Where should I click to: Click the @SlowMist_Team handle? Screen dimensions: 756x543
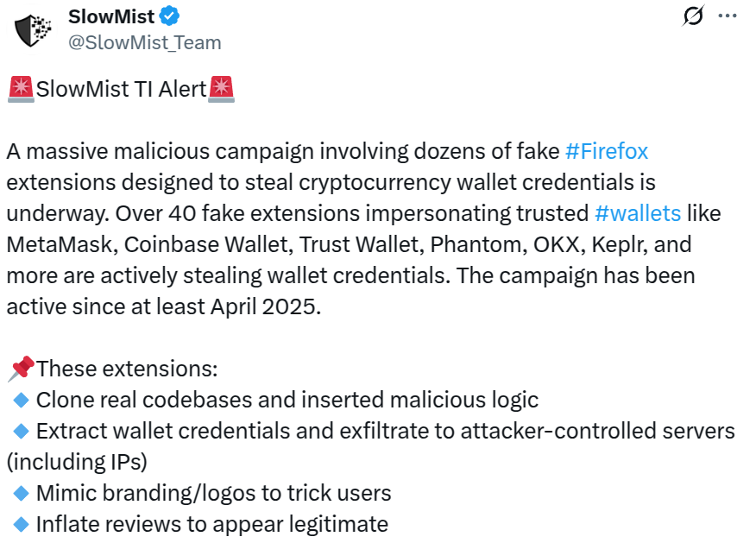click(x=144, y=42)
